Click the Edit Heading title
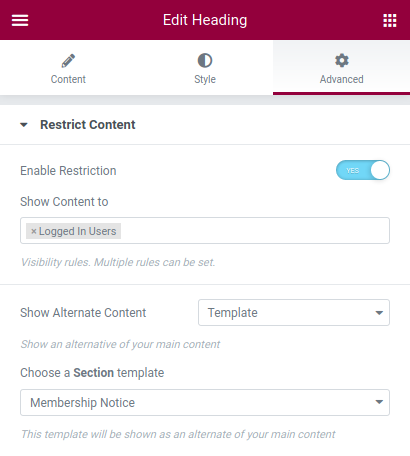The height and width of the screenshot is (456, 410). pyautogui.click(x=205, y=20)
